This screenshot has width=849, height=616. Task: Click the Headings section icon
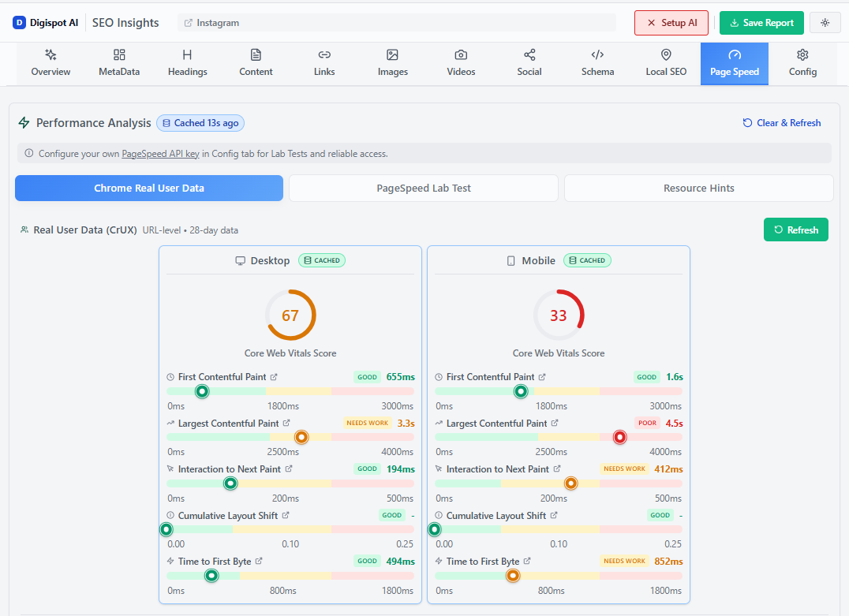[187, 55]
